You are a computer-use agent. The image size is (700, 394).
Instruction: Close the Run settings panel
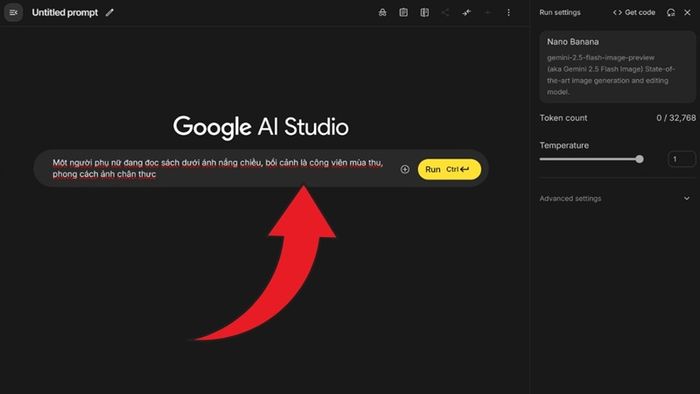click(x=688, y=12)
